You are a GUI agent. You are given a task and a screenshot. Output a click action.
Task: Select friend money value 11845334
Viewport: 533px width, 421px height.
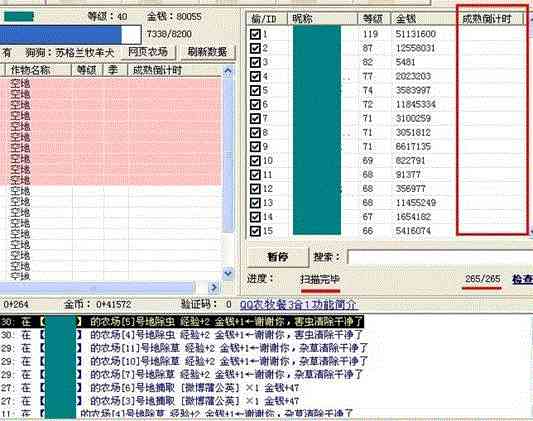[x=415, y=104]
